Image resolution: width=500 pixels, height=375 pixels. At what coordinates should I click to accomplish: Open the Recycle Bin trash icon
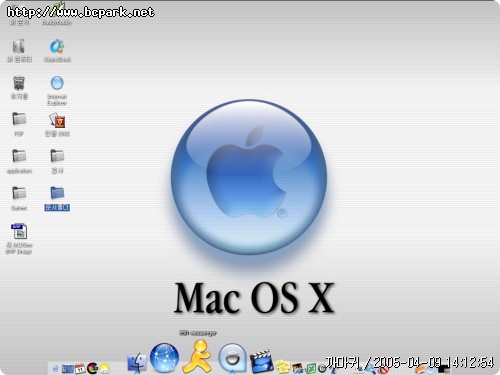19,83
